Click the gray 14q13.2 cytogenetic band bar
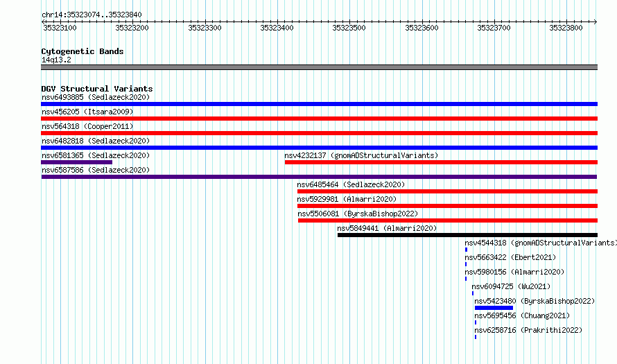Viewport: 617px width, 364px height. [x=319, y=67]
